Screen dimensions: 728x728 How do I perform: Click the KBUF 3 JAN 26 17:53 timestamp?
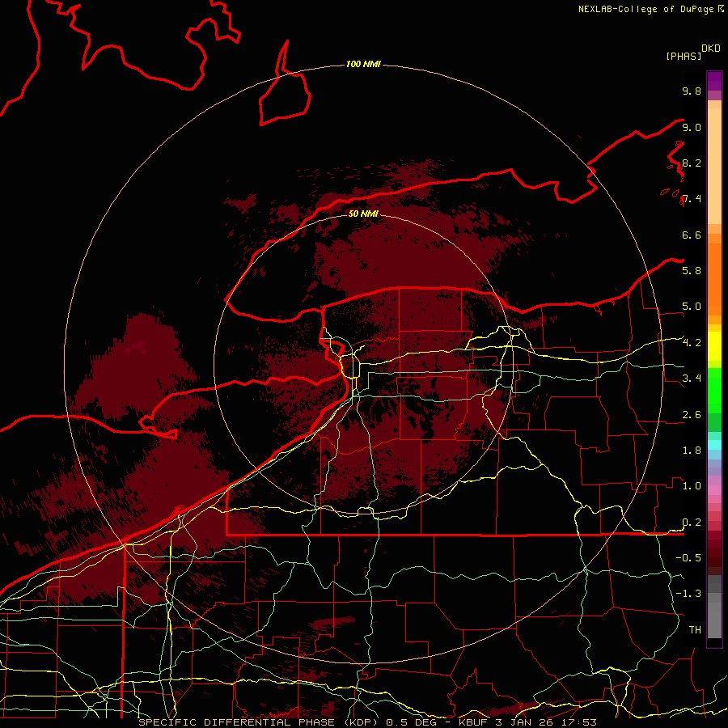coord(527,722)
